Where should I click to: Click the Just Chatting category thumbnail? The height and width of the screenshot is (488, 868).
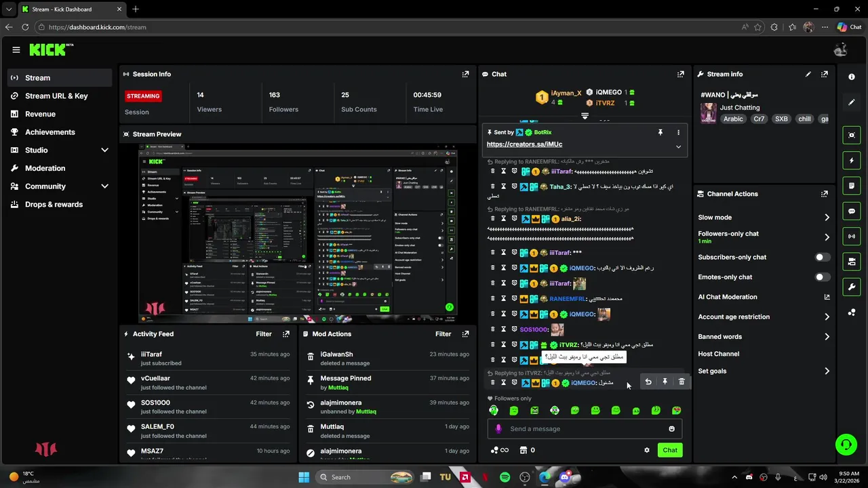click(709, 113)
